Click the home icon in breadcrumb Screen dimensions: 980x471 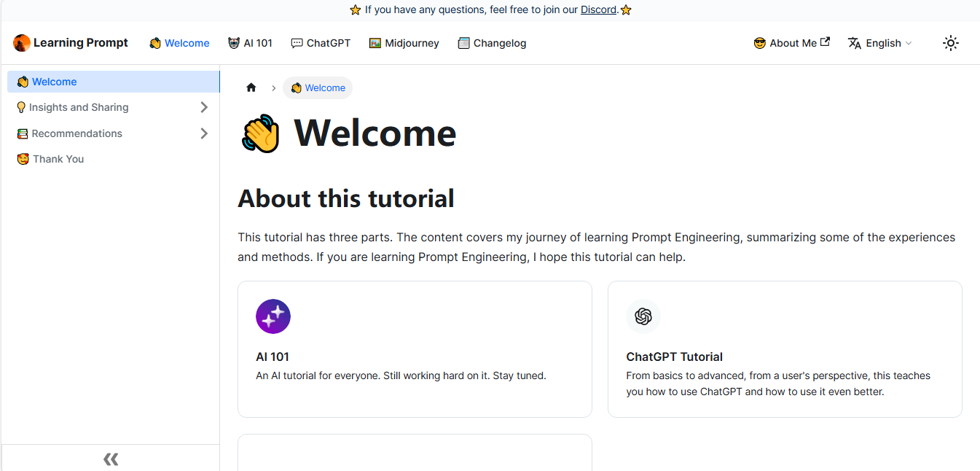pos(251,88)
